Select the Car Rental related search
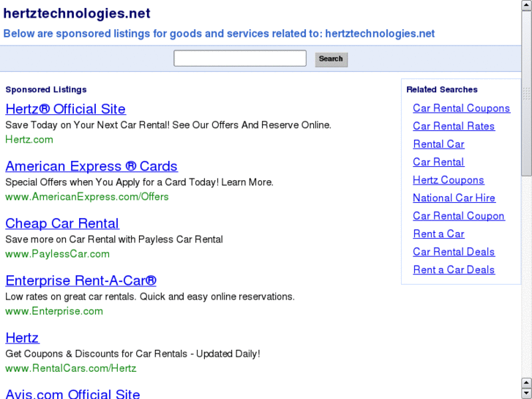Image resolution: width=532 pixels, height=399 pixels. pos(438,162)
